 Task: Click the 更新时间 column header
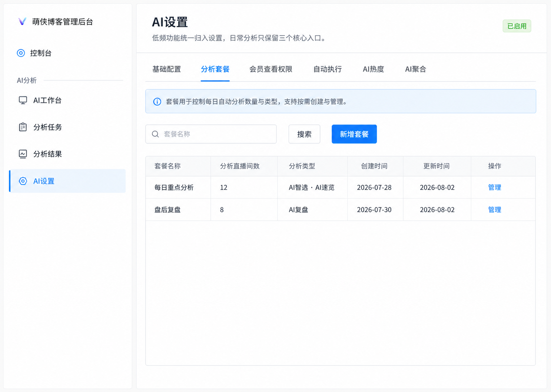click(437, 166)
